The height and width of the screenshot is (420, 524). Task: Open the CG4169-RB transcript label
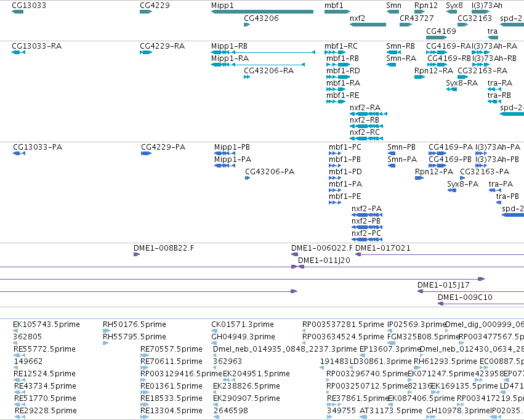click(449, 59)
